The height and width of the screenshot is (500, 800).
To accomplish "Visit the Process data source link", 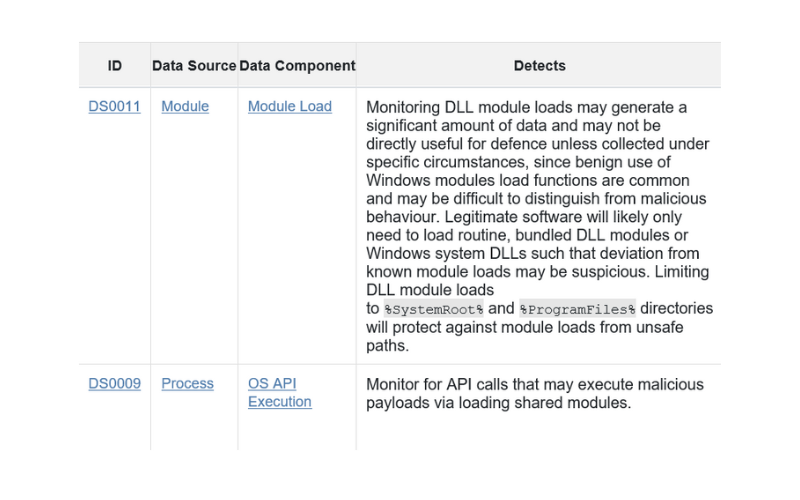I will [x=187, y=383].
